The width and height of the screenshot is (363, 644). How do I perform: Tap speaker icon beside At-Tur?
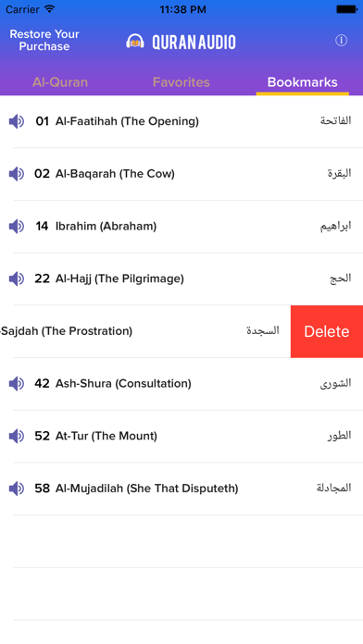(17, 436)
